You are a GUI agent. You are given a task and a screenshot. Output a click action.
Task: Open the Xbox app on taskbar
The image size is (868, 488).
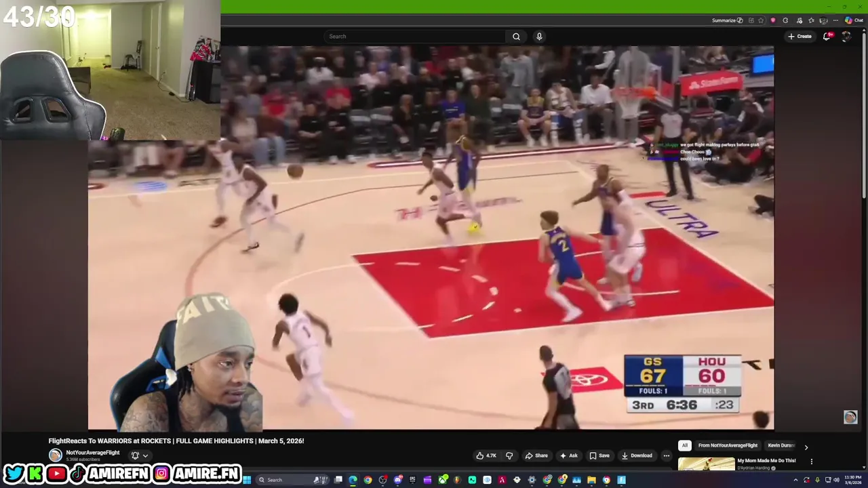tap(443, 480)
